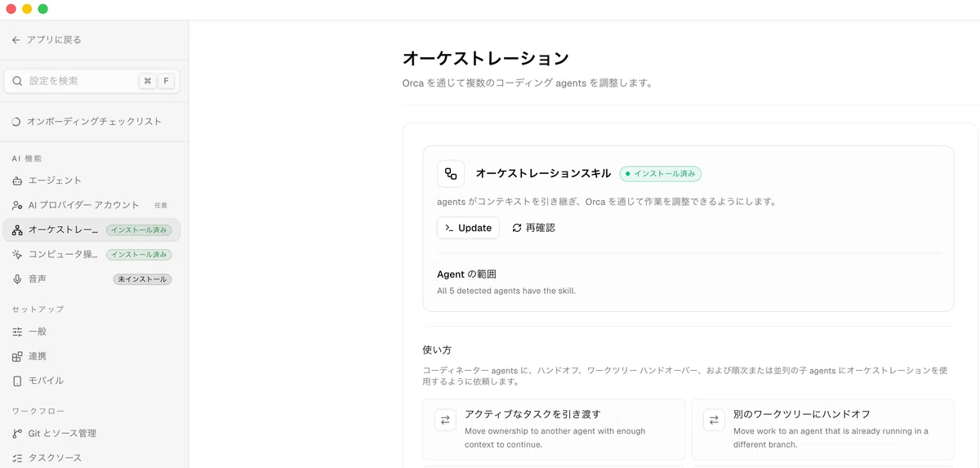Image resolution: width=980 pixels, height=468 pixels.
Task: Click the checklist icon beside タスクソース
Action: tap(17, 458)
